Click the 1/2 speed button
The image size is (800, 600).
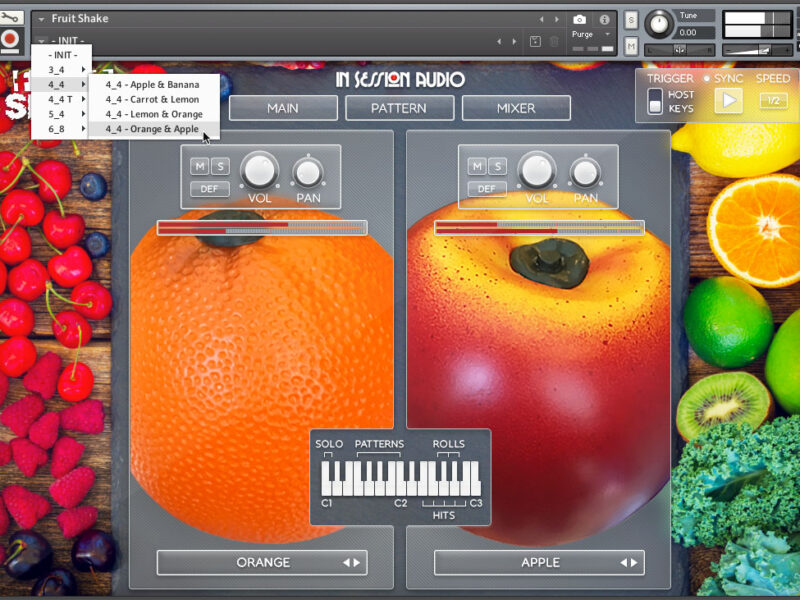tap(773, 100)
